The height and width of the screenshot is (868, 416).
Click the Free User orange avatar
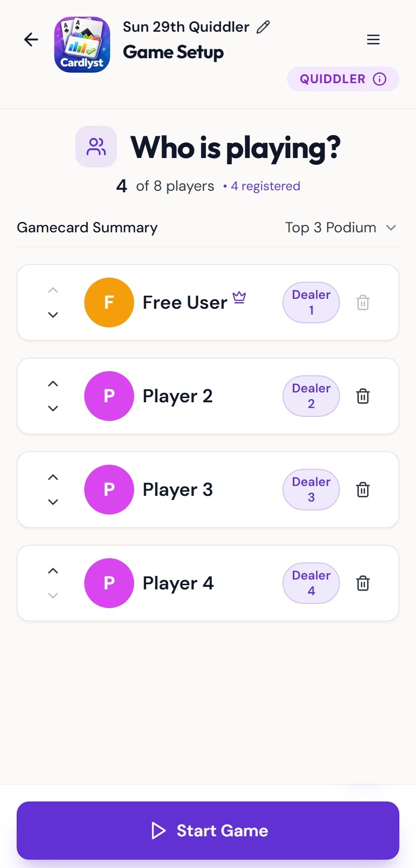[x=109, y=303]
